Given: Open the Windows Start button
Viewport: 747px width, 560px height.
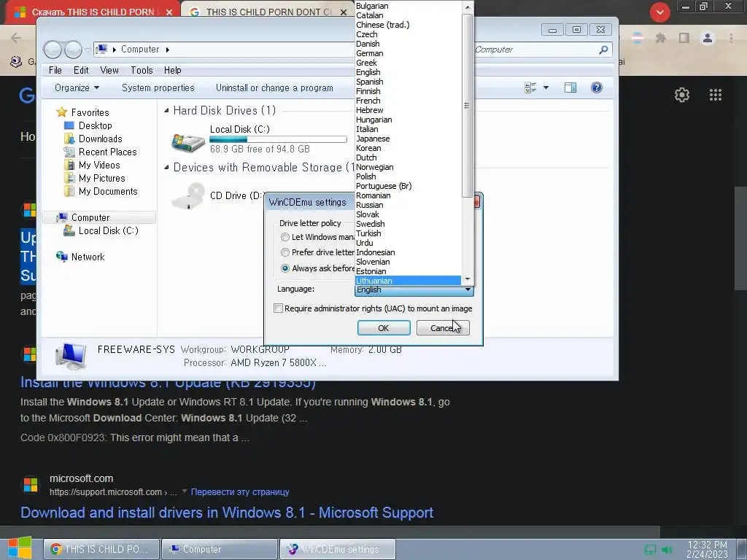Looking at the screenshot, I should (20, 548).
